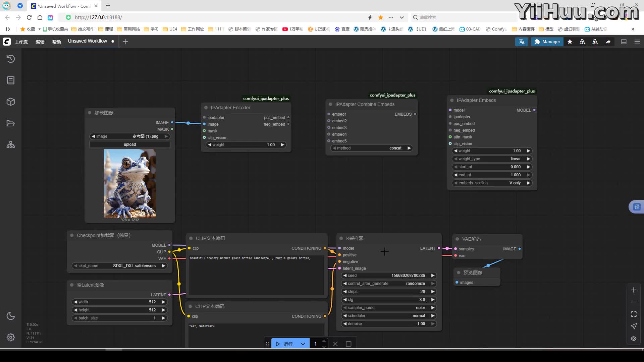Viewport: 644px width, 362px height.
Task: Open the model library cube icon
Action: pos(11,102)
